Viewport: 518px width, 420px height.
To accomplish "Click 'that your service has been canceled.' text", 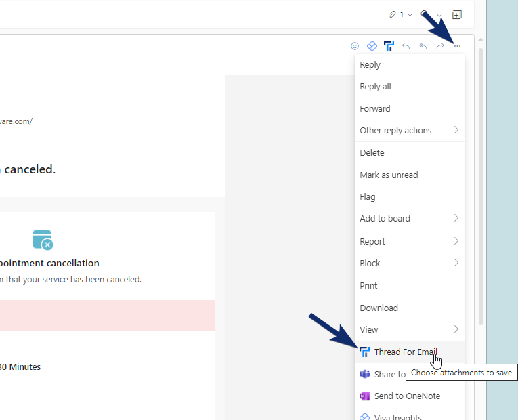I will click(x=74, y=280).
